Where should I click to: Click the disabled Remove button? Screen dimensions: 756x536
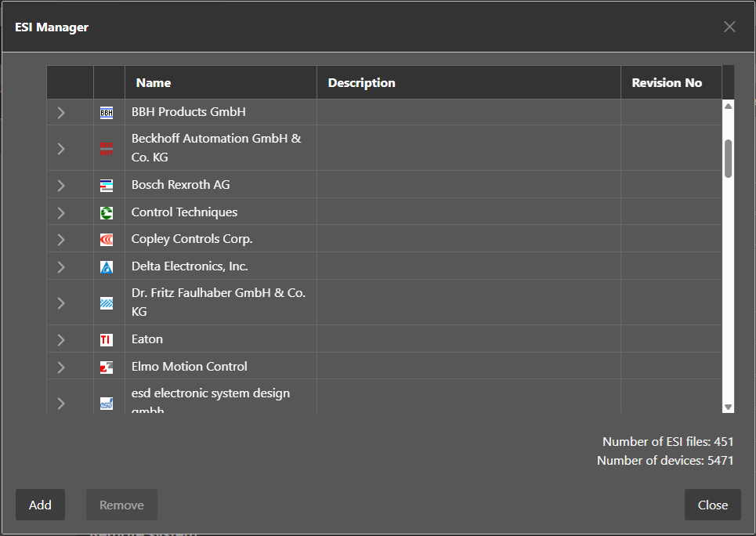[x=121, y=505]
